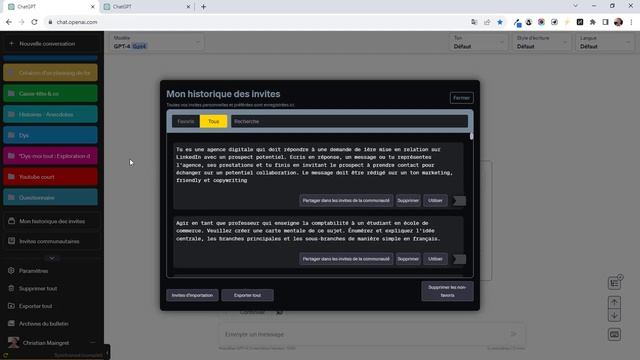Screen dimensions: 640x360
Task: Switch to the second ChatGPT browser tab
Action: coord(146,7)
